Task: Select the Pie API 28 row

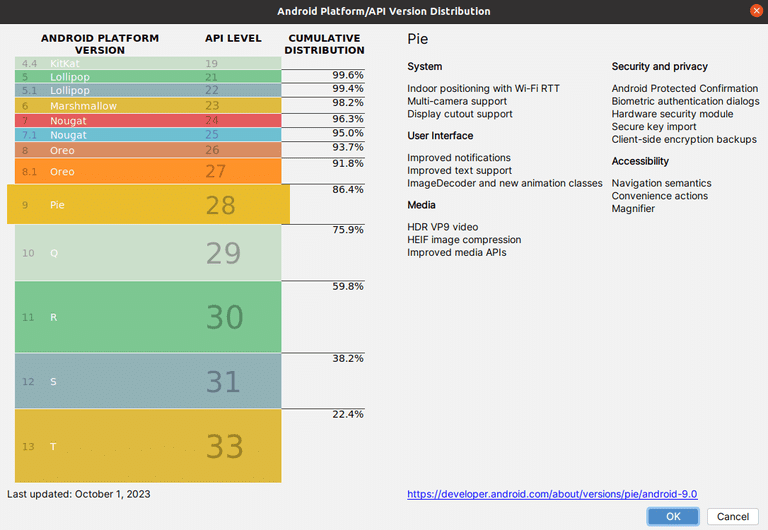Action: (x=148, y=204)
